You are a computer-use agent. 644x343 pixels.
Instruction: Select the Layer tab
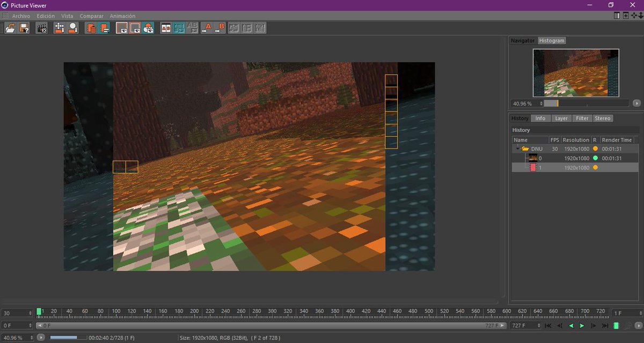[561, 118]
